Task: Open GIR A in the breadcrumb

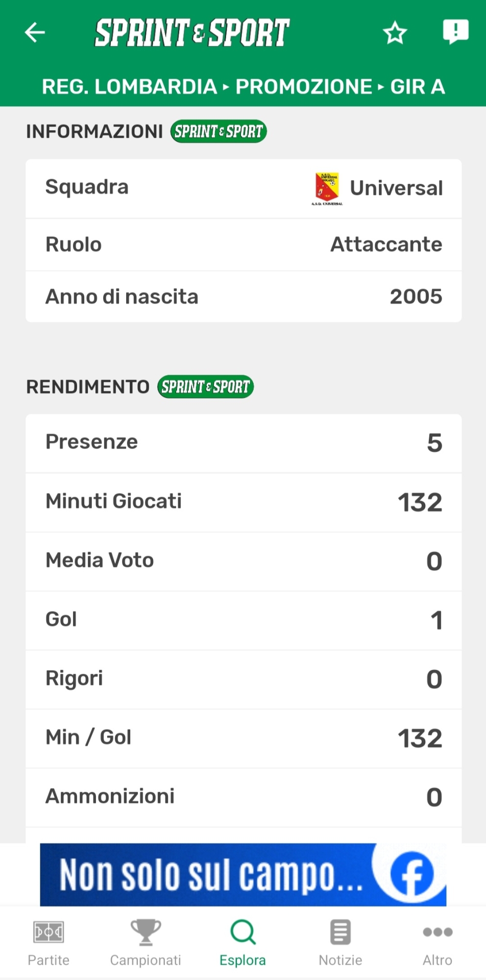Action: click(x=418, y=87)
